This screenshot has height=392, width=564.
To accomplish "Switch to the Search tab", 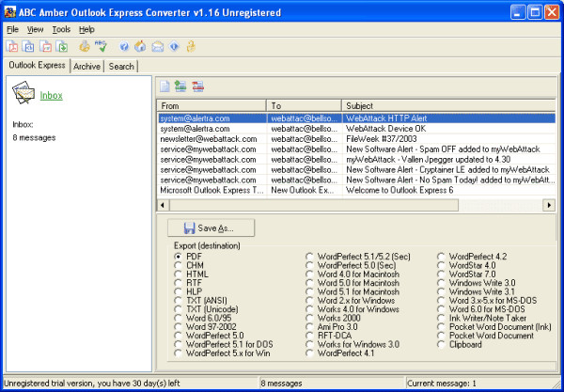I will click(121, 67).
